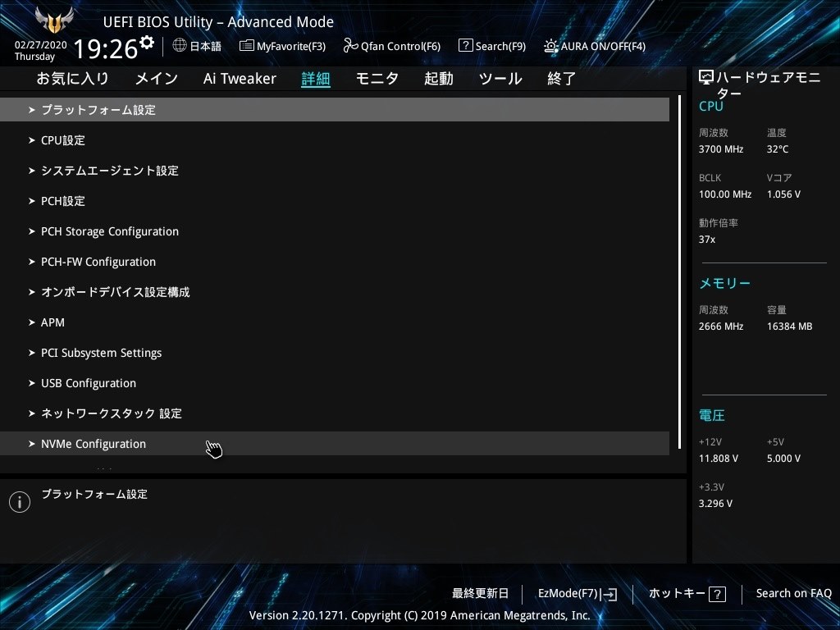This screenshot has width=840, height=630.
Task: Click the ハードウェアモニター panel title
Action: (x=768, y=85)
